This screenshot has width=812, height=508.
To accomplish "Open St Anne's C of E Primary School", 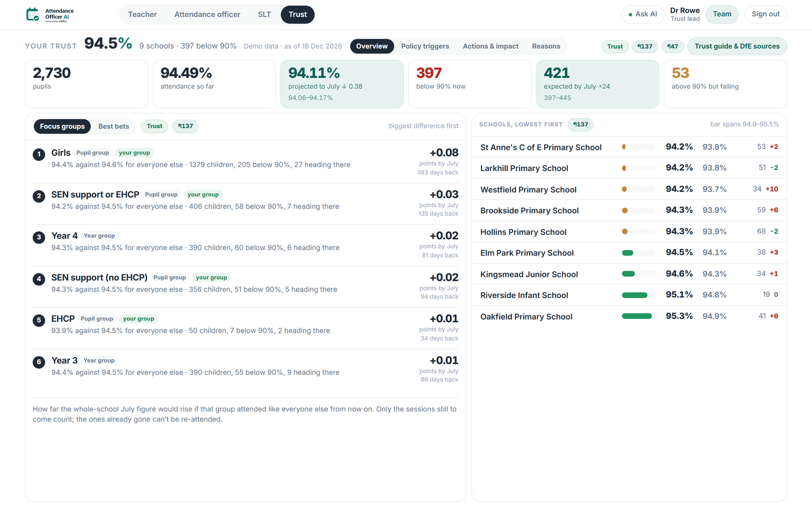I will (629, 147).
